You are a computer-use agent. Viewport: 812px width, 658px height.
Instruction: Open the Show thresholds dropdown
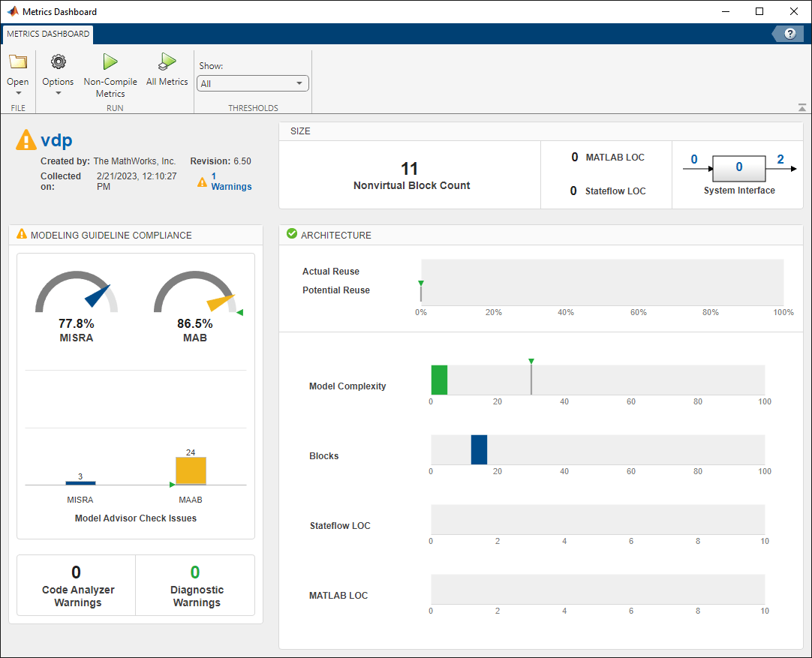pyautogui.click(x=252, y=84)
